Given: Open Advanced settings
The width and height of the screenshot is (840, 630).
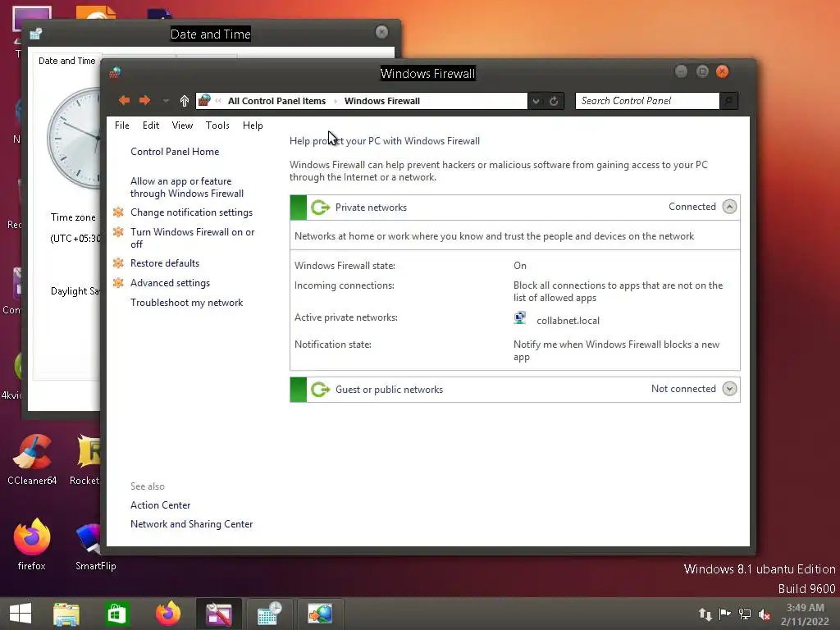Looking at the screenshot, I should click(170, 283).
